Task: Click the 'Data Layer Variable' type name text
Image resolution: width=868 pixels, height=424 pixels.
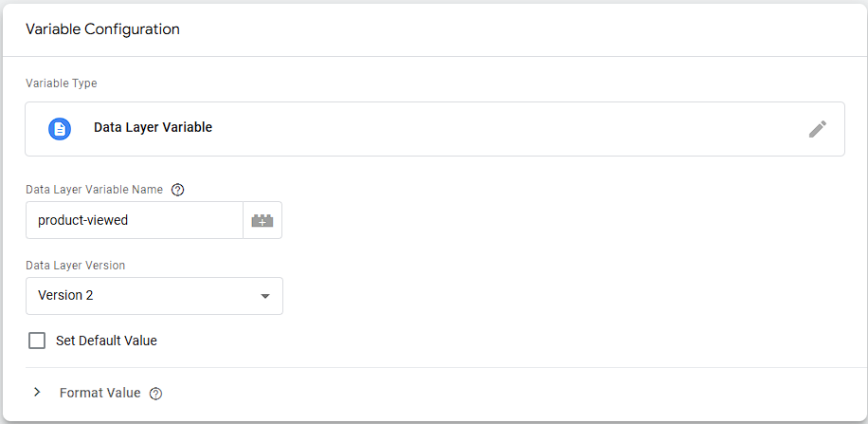Action: [153, 127]
